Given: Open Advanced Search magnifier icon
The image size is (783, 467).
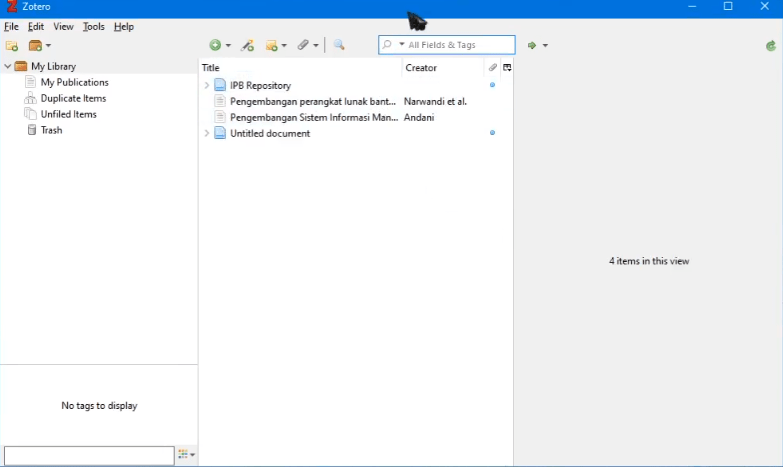Looking at the screenshot, I should coord(339,45).
